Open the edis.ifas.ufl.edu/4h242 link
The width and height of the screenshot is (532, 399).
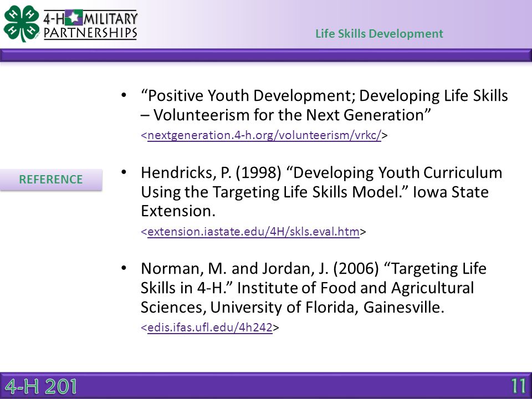(x=210, y=328)
